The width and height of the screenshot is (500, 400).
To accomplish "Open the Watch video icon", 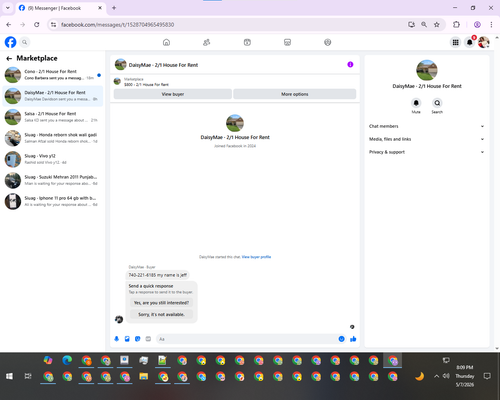I will click(x=247, y=42).
